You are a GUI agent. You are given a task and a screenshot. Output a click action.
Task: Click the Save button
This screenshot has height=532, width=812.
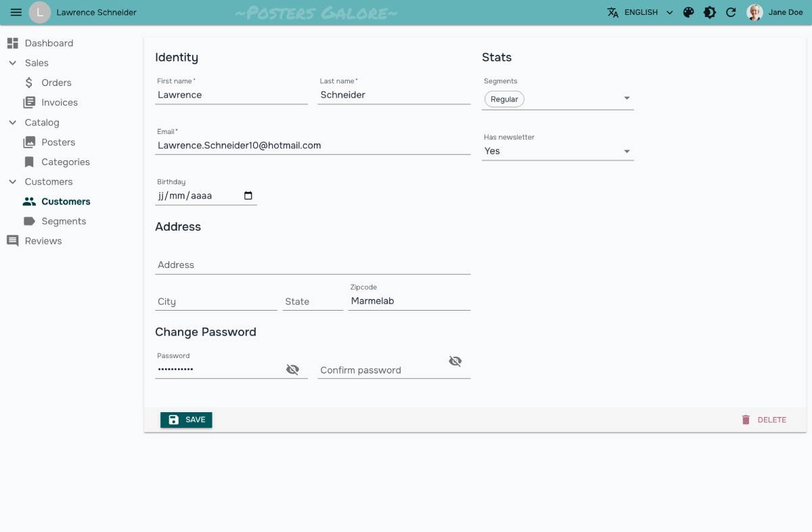(x=186, y=420)
